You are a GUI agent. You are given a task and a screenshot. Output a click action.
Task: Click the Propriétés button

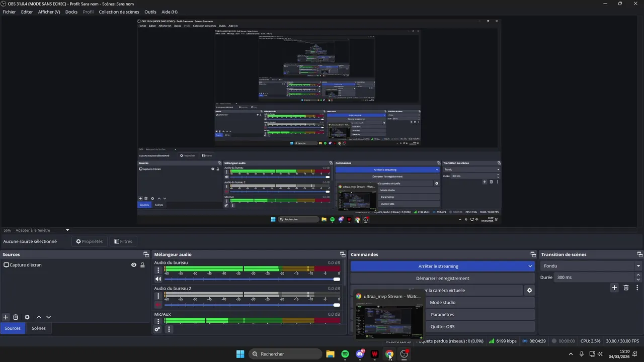[x=90, y=241]
